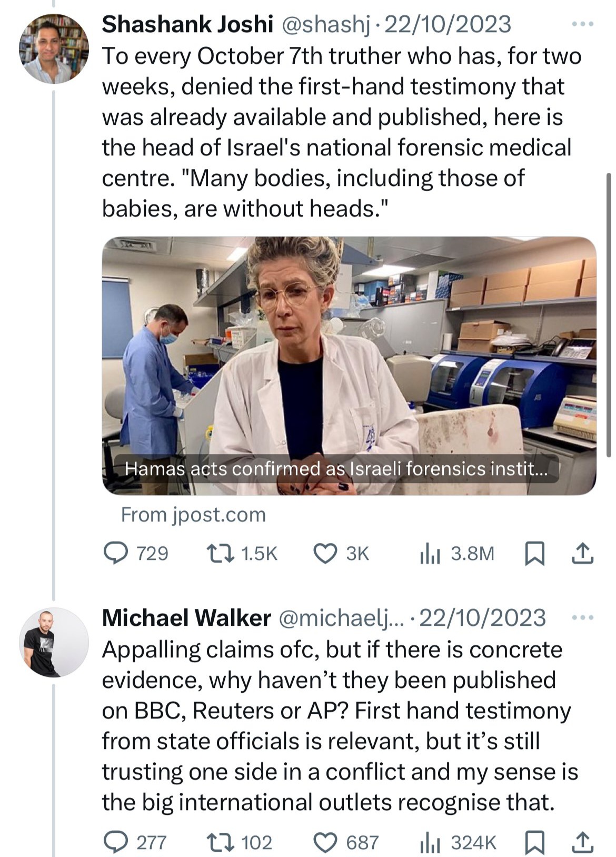
Task: Click the Michael Walker display name
Action: (x=186, y=618)
